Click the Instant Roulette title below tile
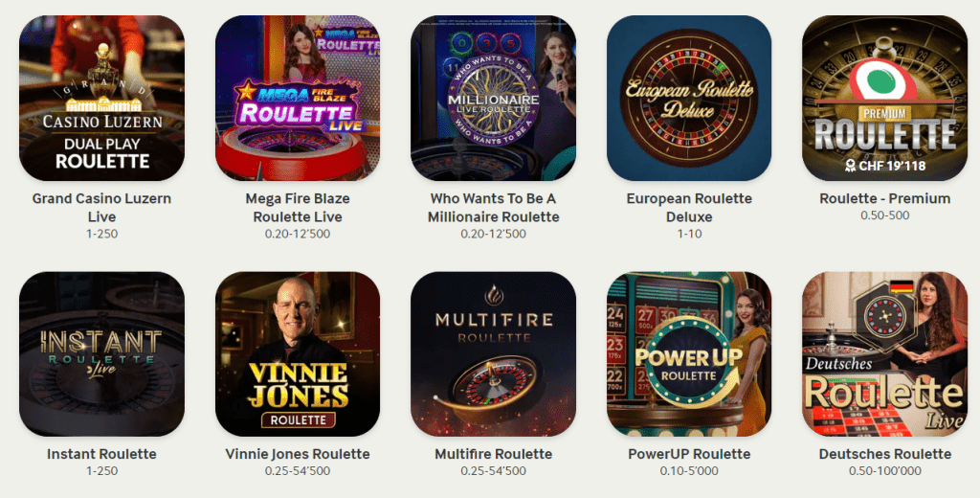The image size is (980, 498). pos(101,454)
